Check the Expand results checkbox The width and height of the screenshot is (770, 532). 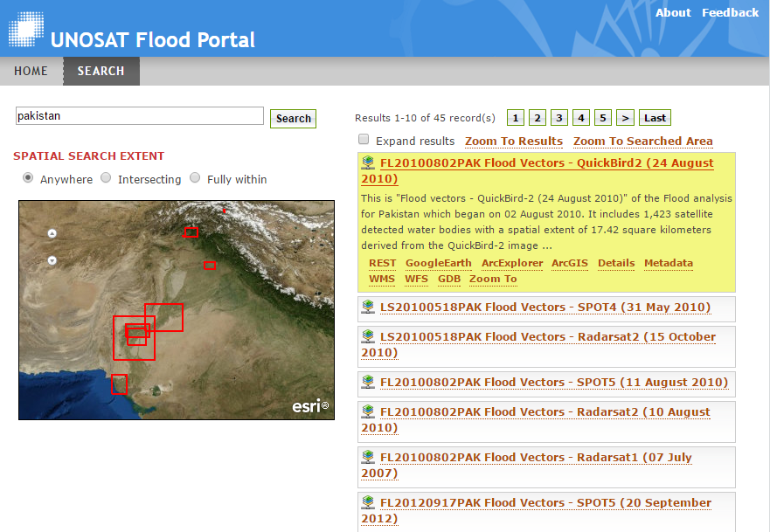[364, 140]
